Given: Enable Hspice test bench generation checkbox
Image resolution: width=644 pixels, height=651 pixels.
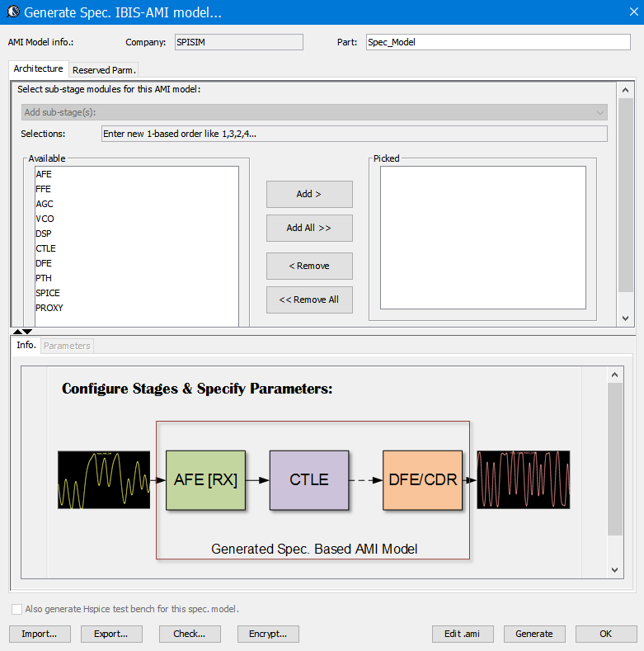Looking at the screenshot, I should coord(17,609).
